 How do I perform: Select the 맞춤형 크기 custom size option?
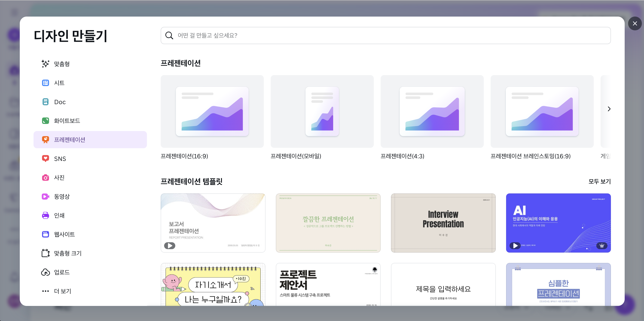[67, 253]
